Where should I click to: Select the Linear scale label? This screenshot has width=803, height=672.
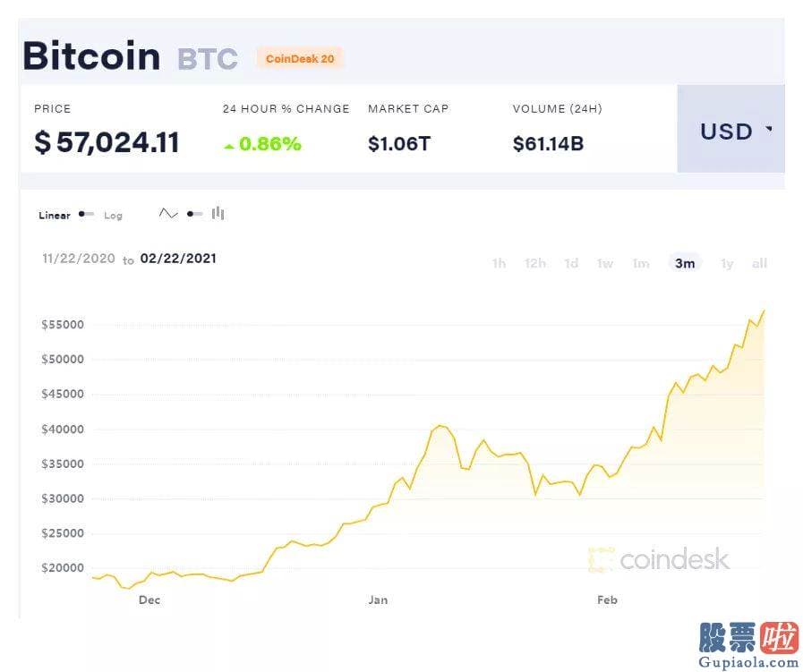[55, 216]
